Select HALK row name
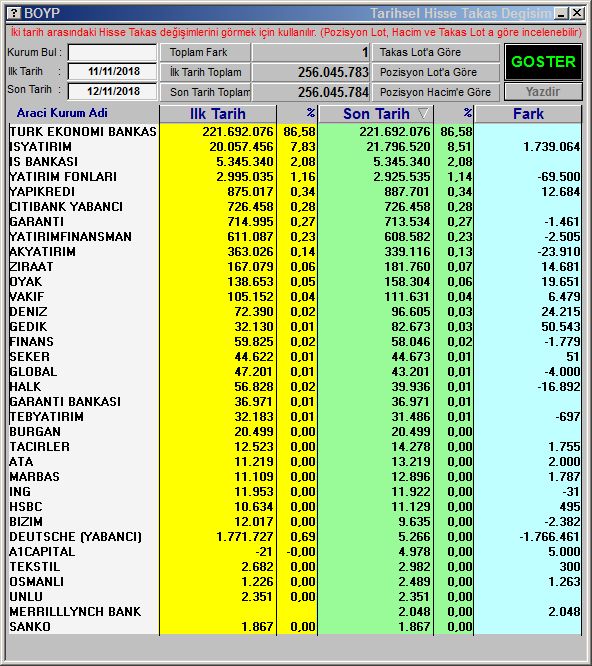The width and height of the screenshot is (592, 666). (x=25, y=387)
